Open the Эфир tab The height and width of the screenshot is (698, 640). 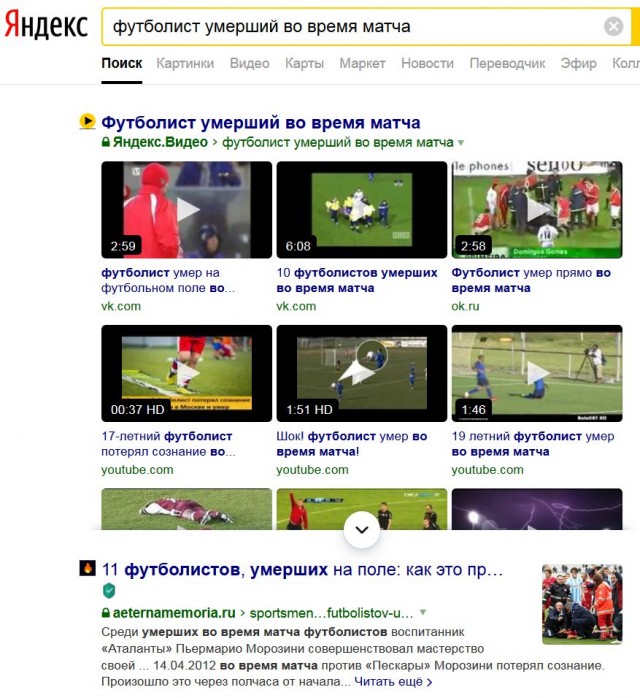578,63
